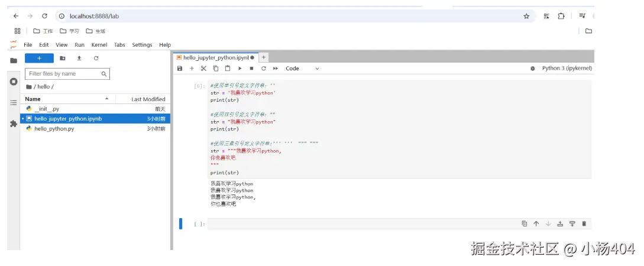644x266 pixels.
Task: Interrupt the kernel with stop button
Action: click(252, 69)
